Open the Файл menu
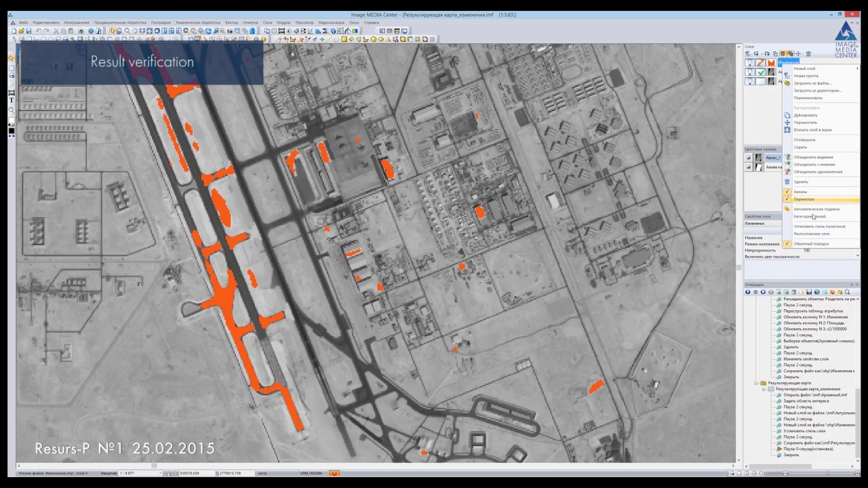The image size is (868, 488). coord(24,22)
